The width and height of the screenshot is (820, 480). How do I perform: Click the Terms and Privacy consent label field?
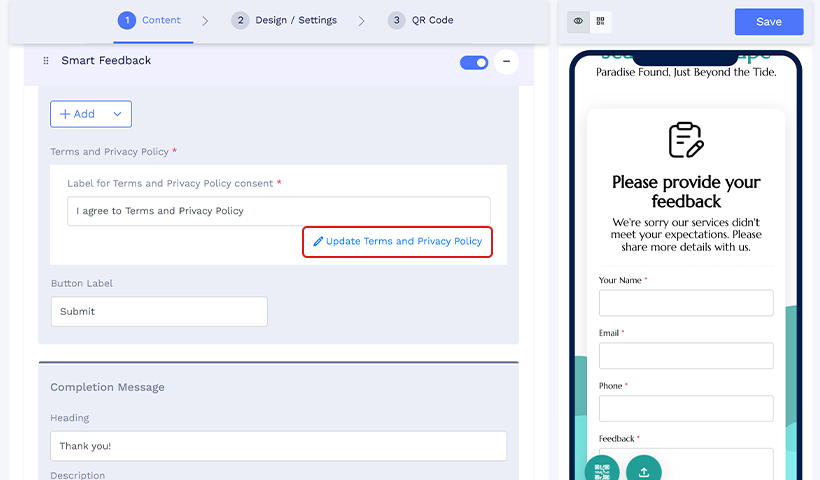279,211
